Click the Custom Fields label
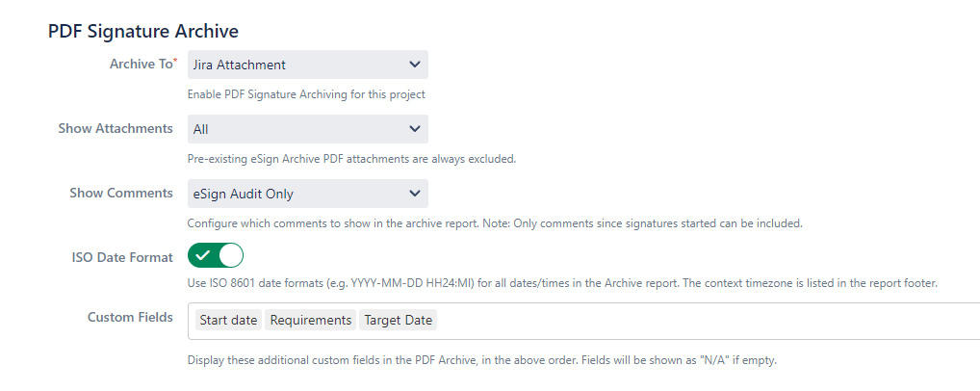The width and height of the screenshot is (980, 391). click(x=130, y=318)
